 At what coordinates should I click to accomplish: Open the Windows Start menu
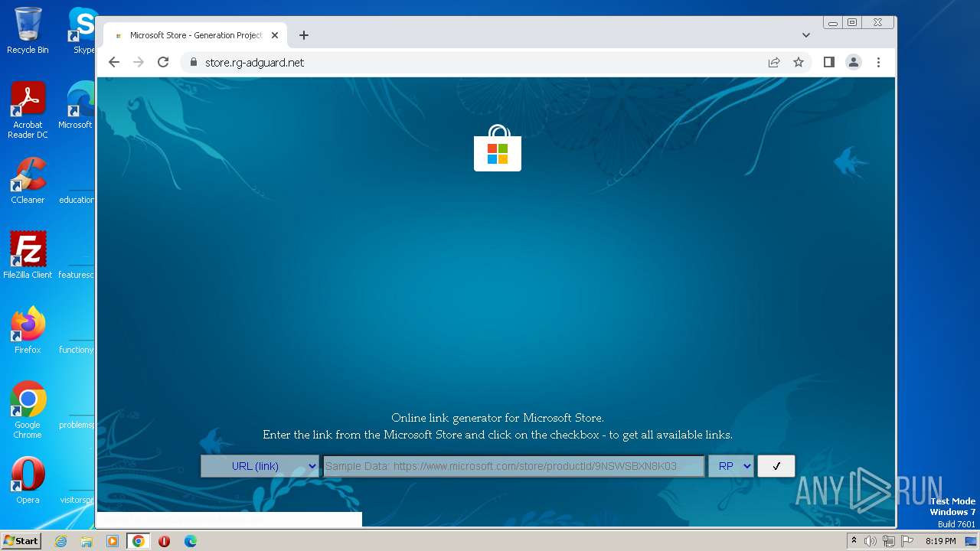(x=21, y=540)
